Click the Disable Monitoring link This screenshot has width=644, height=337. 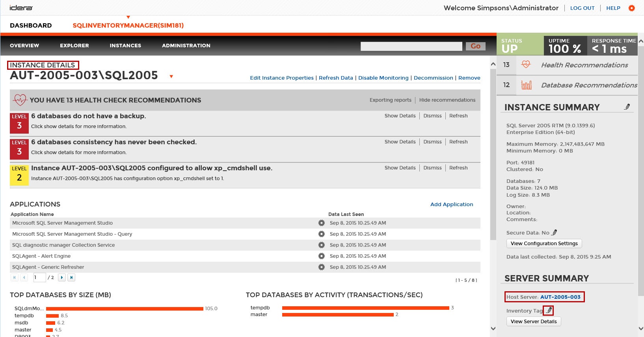tap(383, 78)
